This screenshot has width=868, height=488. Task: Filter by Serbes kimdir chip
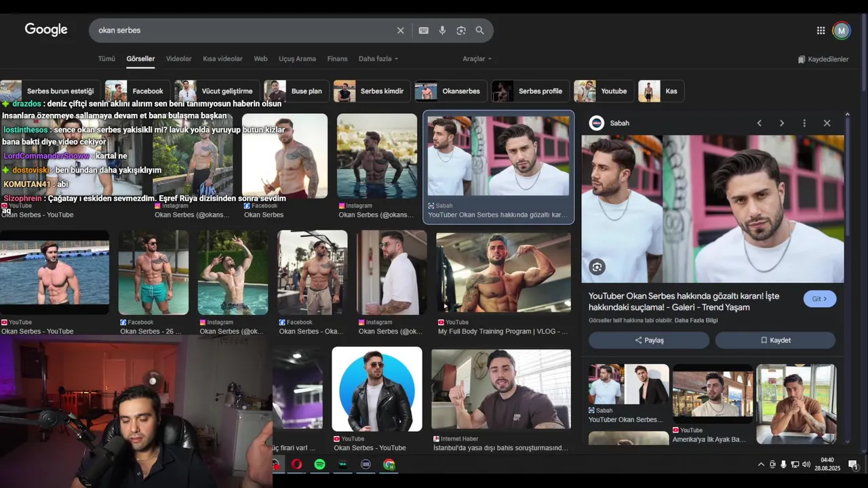tap(372, 91)
